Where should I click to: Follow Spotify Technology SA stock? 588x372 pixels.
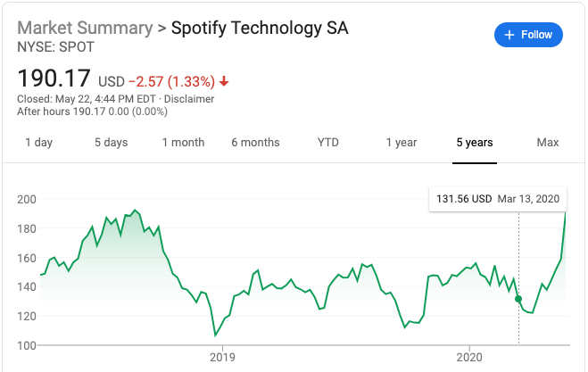click(528, 35)
